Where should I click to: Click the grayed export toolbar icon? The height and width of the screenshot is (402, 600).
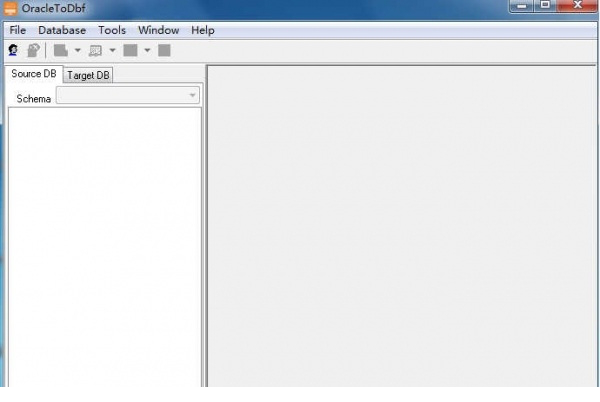(61, 50)
